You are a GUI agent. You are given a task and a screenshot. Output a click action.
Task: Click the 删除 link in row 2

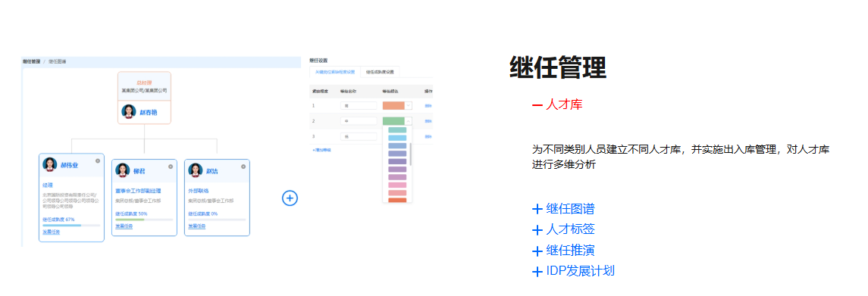tap(428, 120)
